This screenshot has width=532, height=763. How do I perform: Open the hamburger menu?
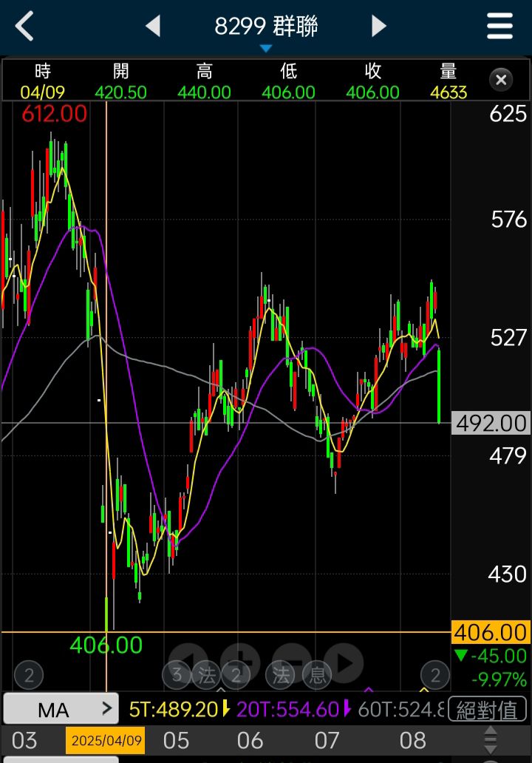coord(500,26)
